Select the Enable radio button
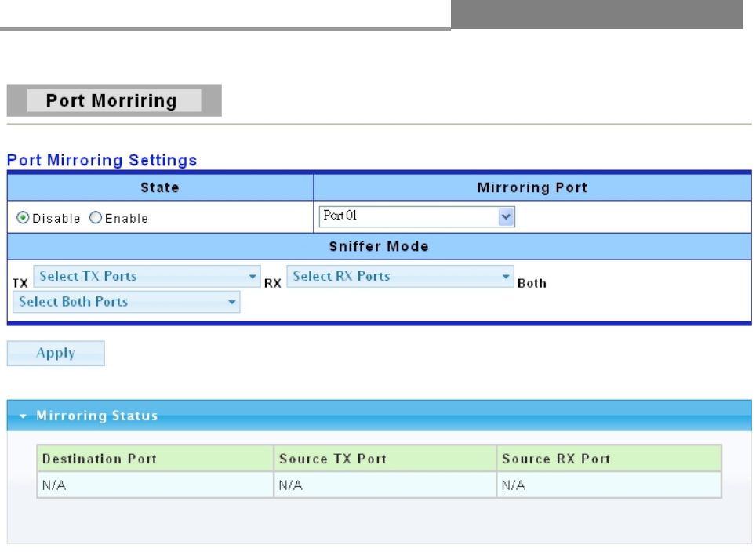Image resolution: width=756 pixels, height=552 pixels. [x=96, y=218]
